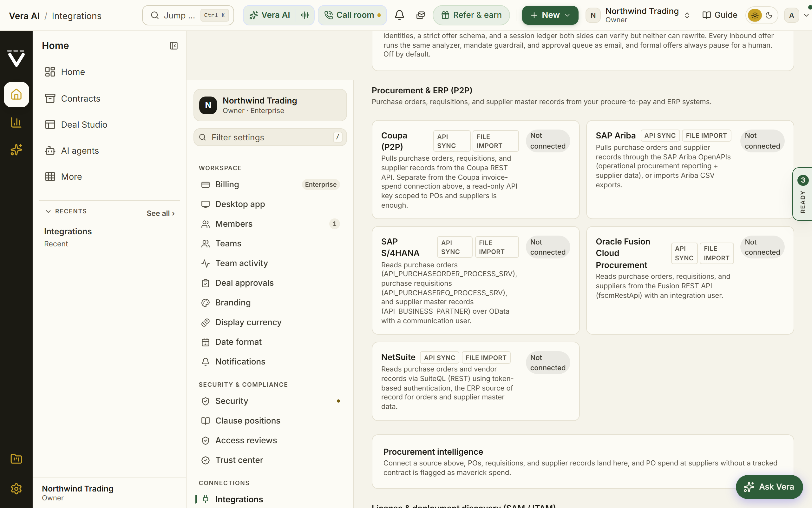Open the Oracle Fusion Cloud Procurement card title
The image size is (812, 508).
tap(623, 253)
